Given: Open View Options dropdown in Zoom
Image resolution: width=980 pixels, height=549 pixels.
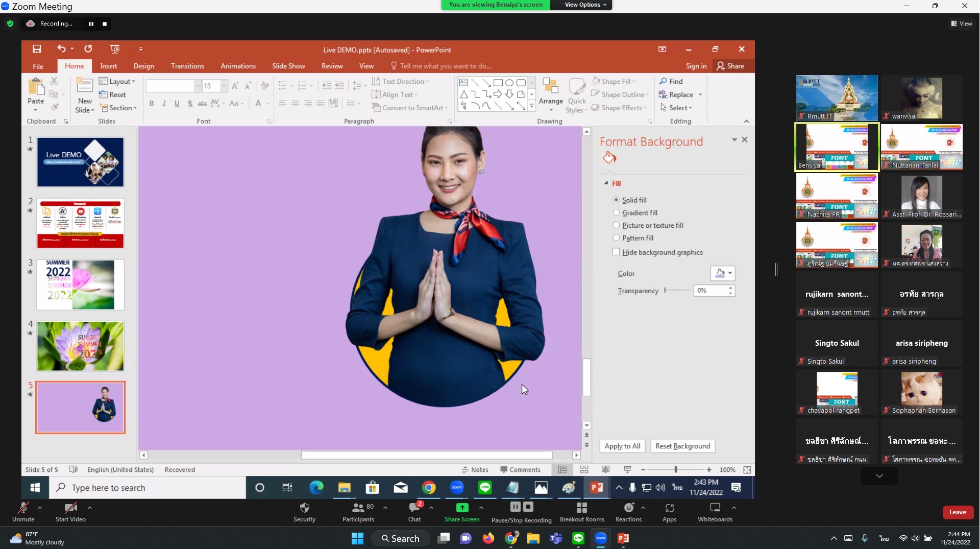Looking at the screenshot, I should point(585,5).
